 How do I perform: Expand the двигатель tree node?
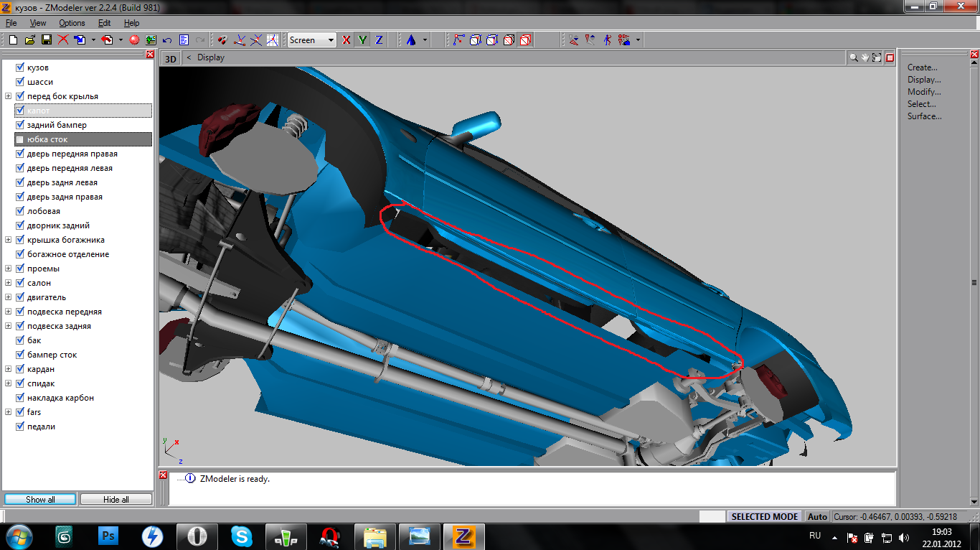point(9,297)
